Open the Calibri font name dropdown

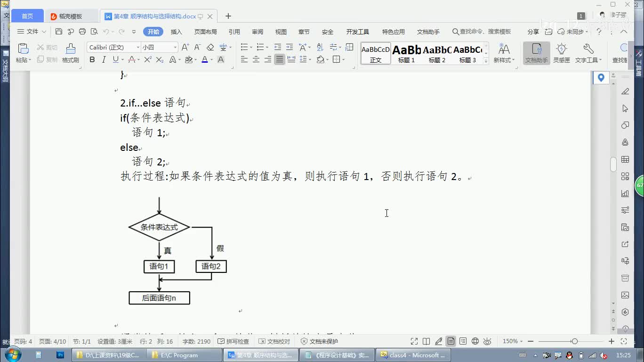(x=137, y=47)
